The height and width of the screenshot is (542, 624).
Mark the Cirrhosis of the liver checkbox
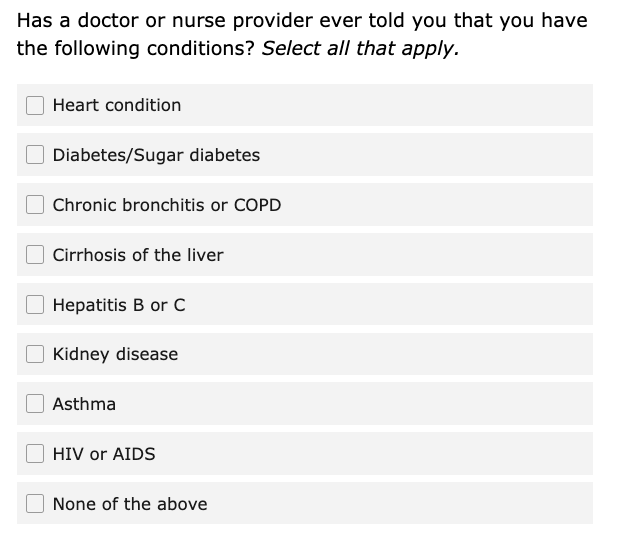[x=35, y=255]
